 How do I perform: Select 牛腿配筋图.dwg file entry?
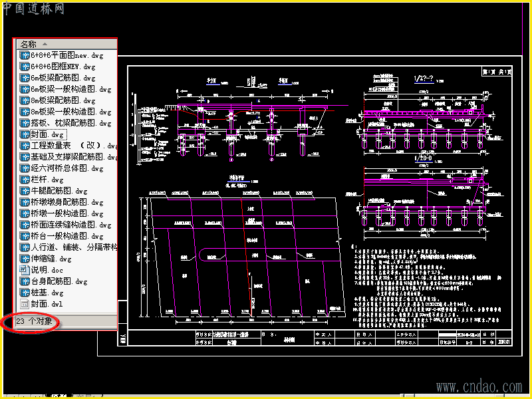coord(59,191)
